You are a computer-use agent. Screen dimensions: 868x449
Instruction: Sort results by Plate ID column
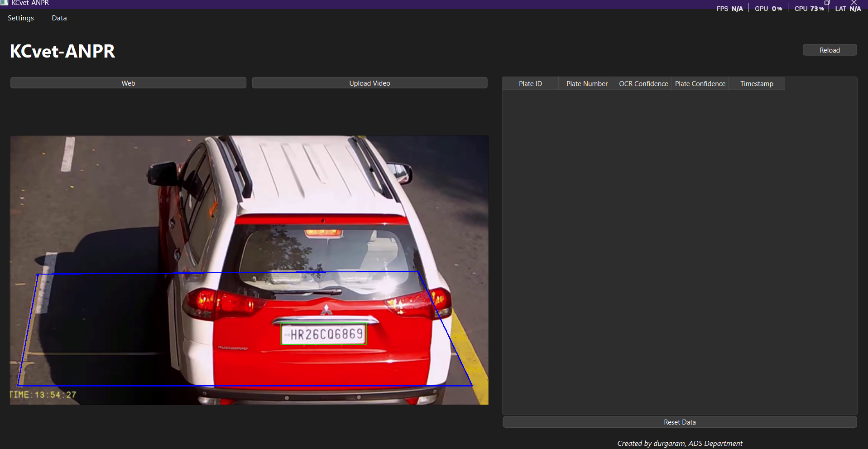(x=530, y=83)
